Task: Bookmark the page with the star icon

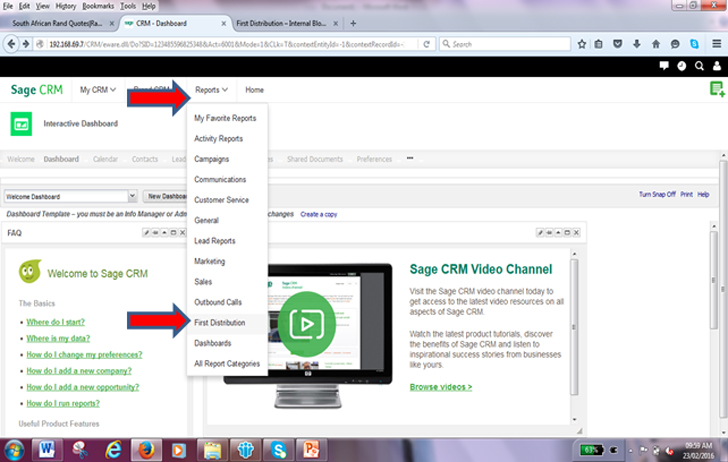Action: pos(582,44)
